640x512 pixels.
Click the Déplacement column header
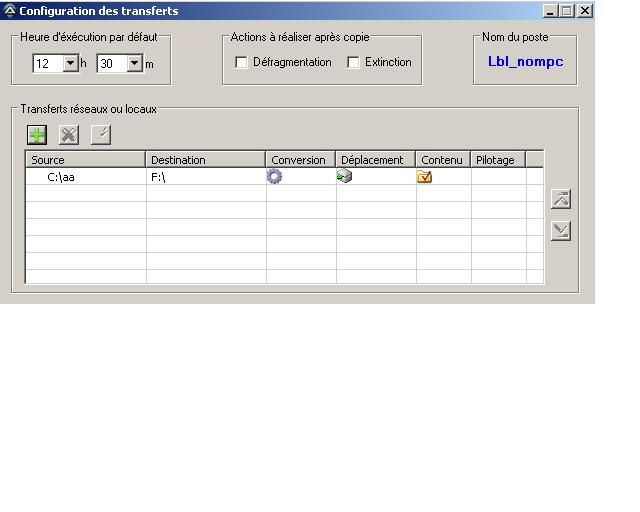pos(376,160)
